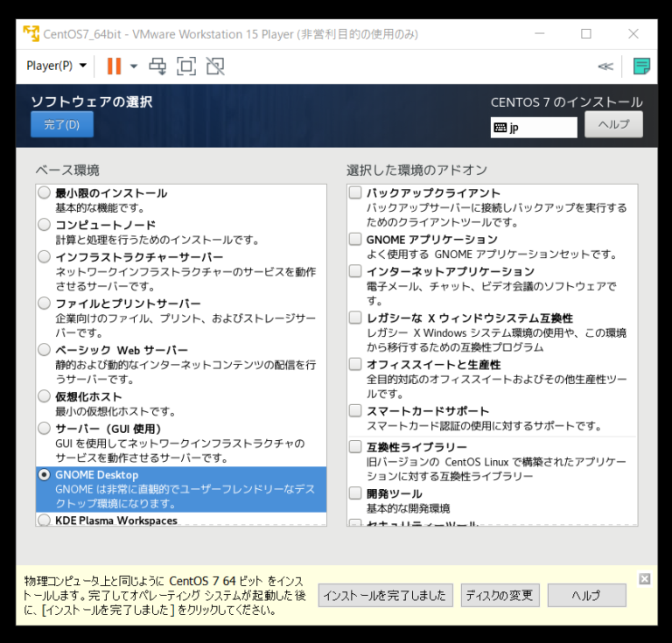The width and height of the screenshot is (672, 643).
Task: Open the dropdown arrow next to the pause button
Action: tap(134, 66)
